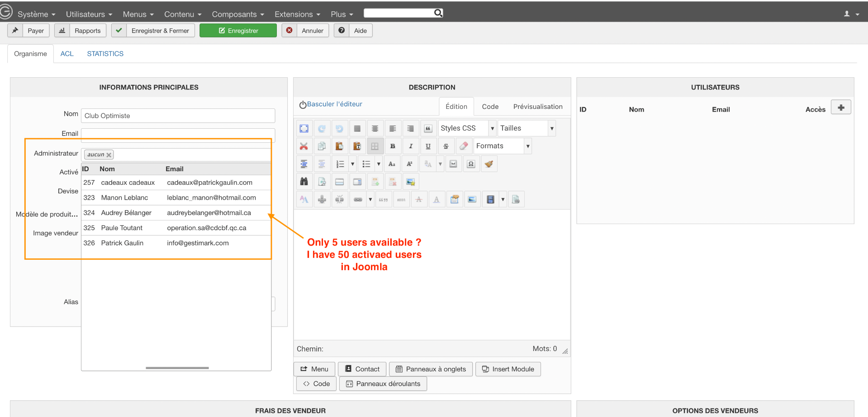Click the Panneaux déroulants button
This screenshot has height=417, width=868.
(383, 384)
